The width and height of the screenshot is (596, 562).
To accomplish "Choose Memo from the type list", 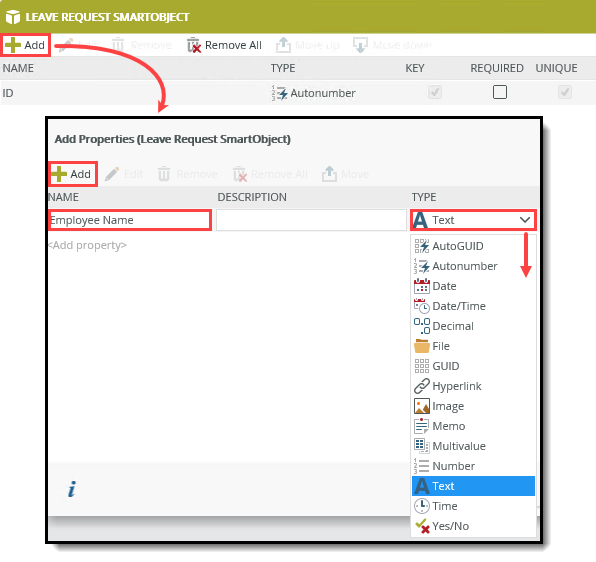I will 473,426.
